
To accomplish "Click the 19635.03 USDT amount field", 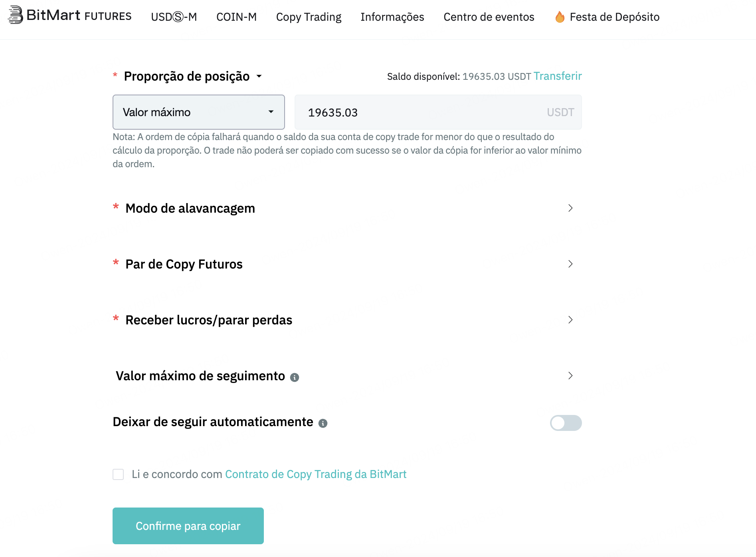I will [438, 112].
